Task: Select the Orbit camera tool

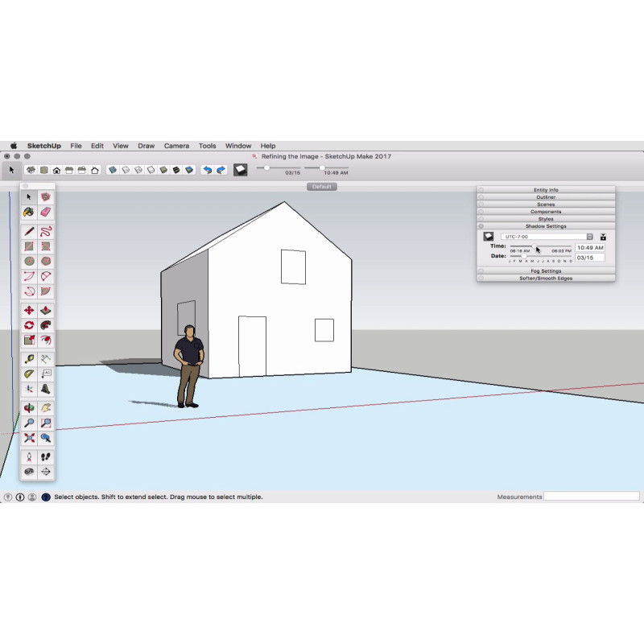Action: tap(29, 407)
